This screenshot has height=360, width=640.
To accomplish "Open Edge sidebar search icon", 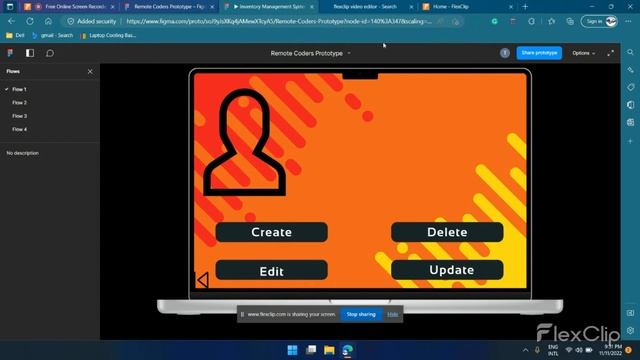I will coord(631,52).
